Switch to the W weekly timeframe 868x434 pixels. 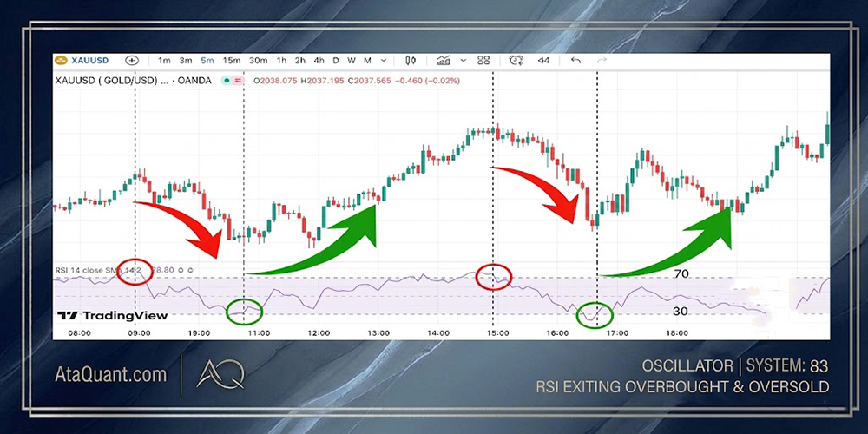coord(352,61)
